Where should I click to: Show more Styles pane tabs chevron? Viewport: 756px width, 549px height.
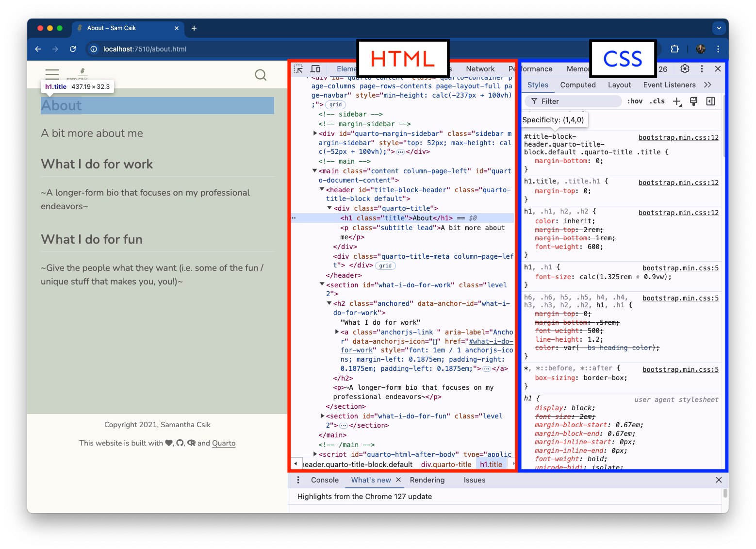click(x=707, y=85)
